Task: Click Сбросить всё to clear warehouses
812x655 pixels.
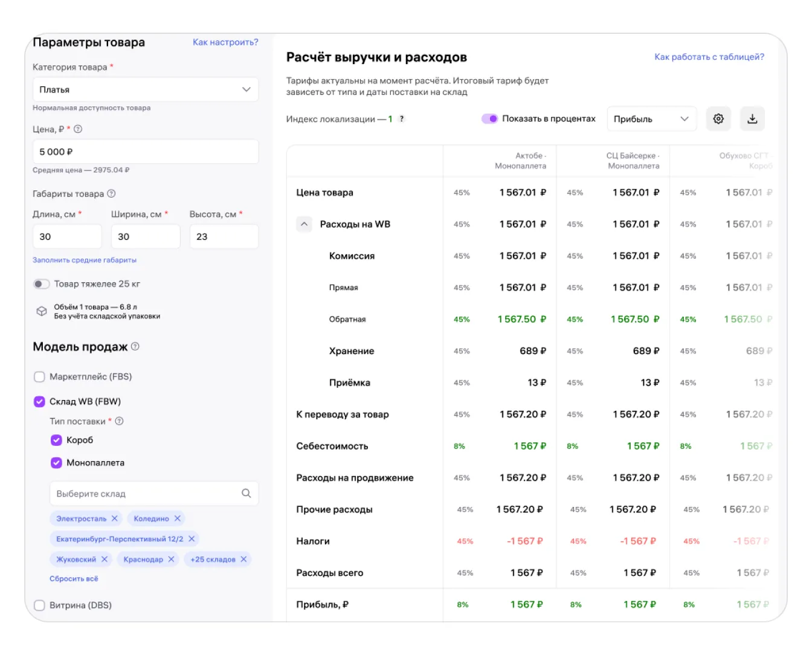Action: (x=74, y=579)
